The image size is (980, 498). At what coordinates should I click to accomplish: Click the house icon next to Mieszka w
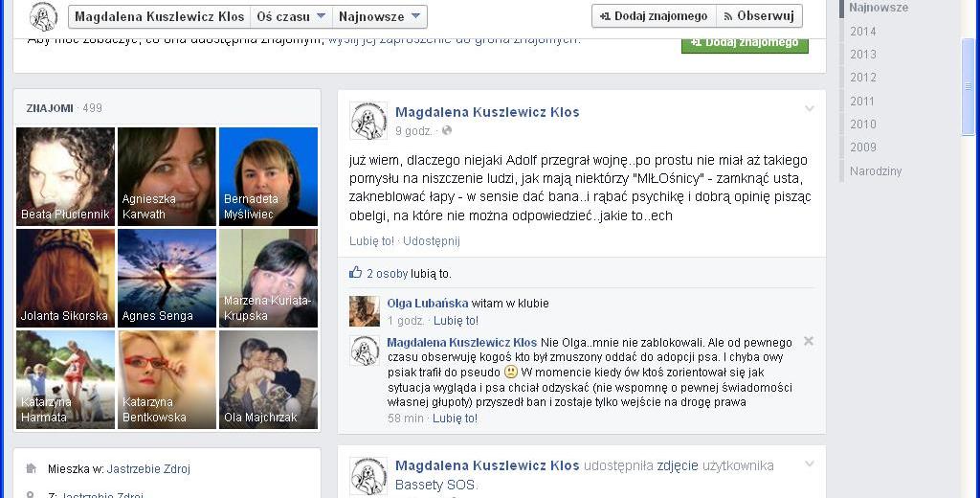(x=31, y=468)
